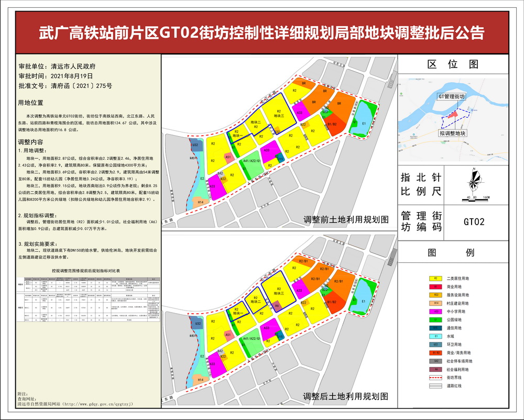
Task: Click the GT02 management block code cell
Action: click(x=474, y=222)
